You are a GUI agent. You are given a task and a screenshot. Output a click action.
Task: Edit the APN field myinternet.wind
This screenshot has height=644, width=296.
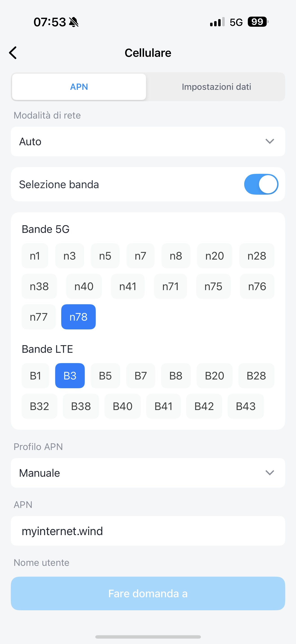click(x=148, y=531)
